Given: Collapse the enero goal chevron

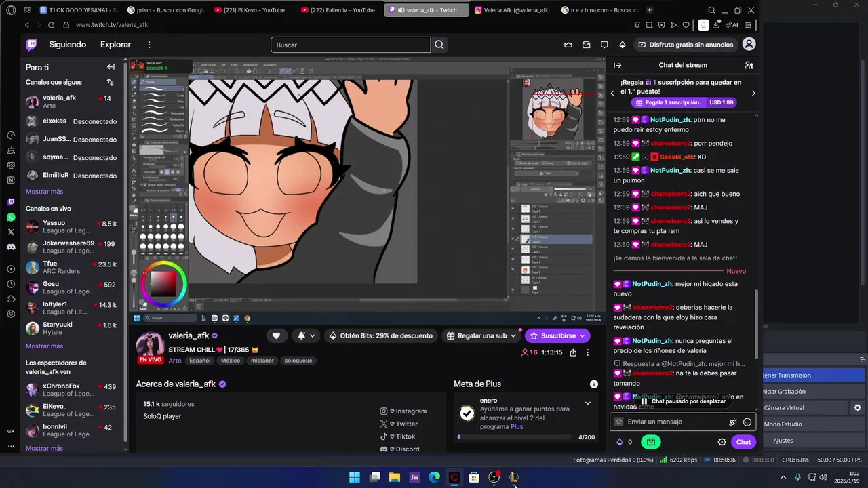Looking at the screenshot, I should (x=587, y=403).
